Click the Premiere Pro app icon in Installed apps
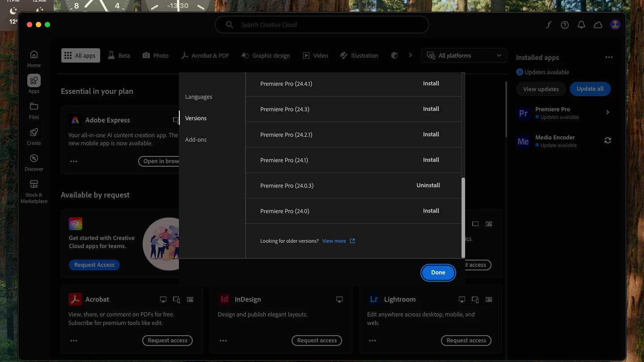644x362 pixels. [523, 113]
